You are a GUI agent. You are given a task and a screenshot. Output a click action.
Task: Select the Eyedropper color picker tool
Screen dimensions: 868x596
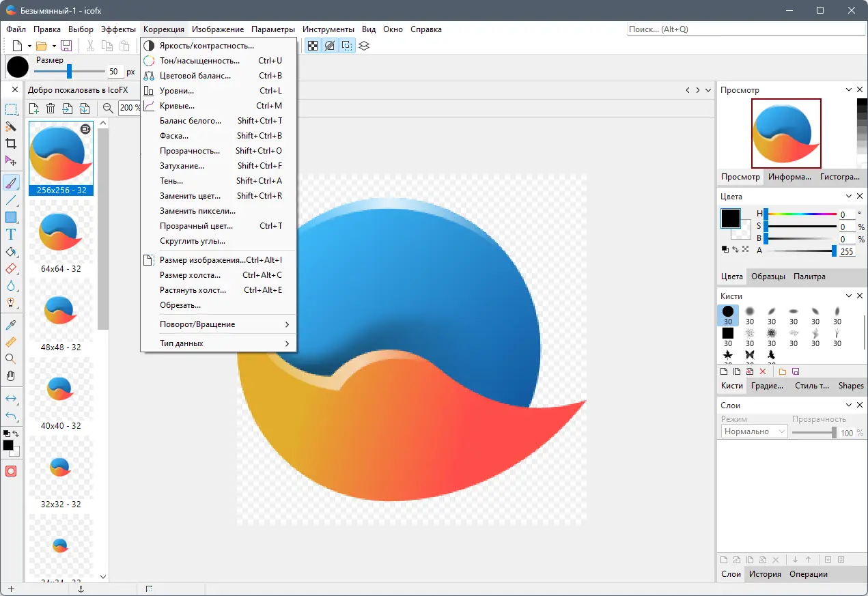(11, 324)
